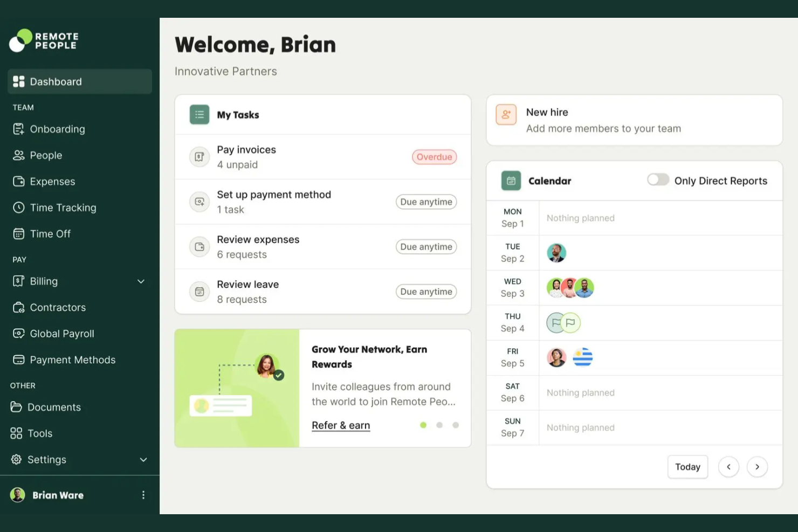The width and height of the screenshot is (798, 532).
Task: Expand the Billing submenu chevron
Action: click(x=141, y=281)
